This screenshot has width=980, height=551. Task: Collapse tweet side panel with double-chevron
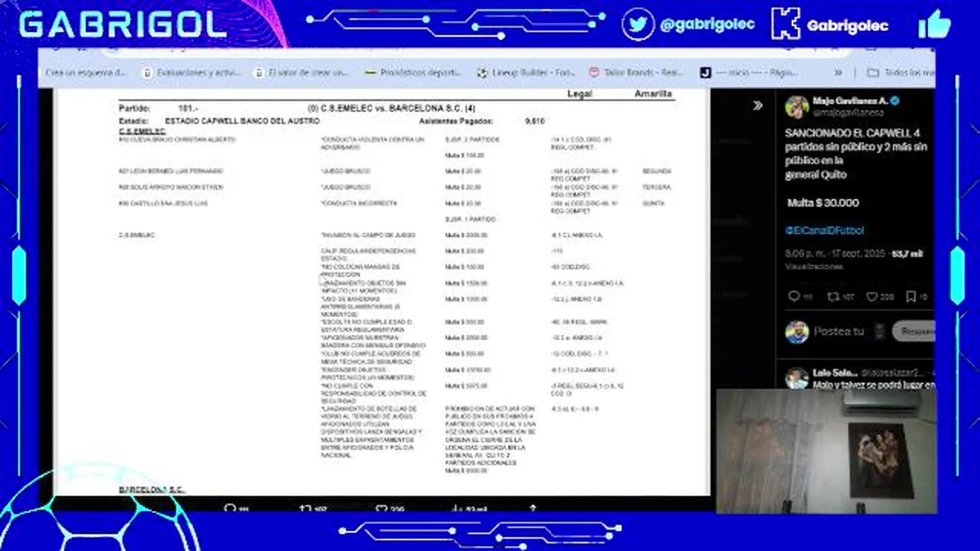pos(757,106)
